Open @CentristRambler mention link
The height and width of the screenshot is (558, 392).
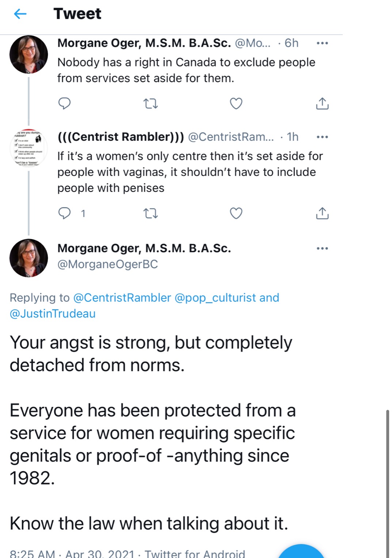coord(122,298)
